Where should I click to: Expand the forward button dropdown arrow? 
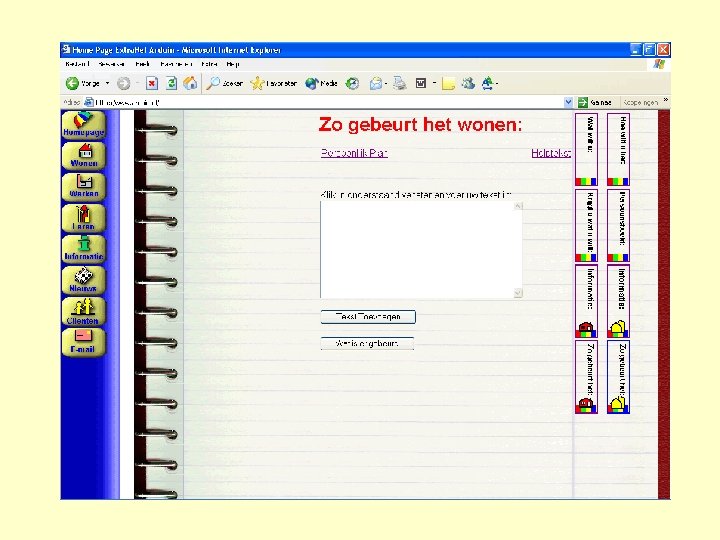pyautogui.click(x=137, y=83)
